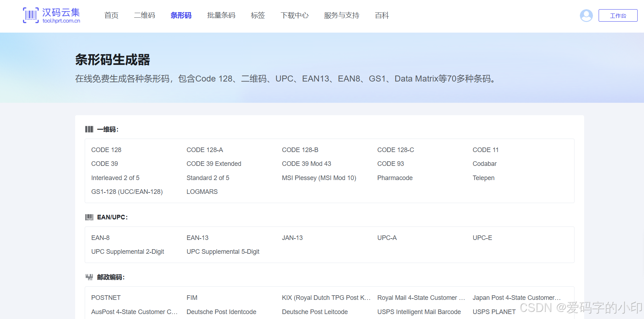Open Standard 2 of 5 generator
Image resolution: width=644 pixels, height=319 pixels.
(208, 178)
